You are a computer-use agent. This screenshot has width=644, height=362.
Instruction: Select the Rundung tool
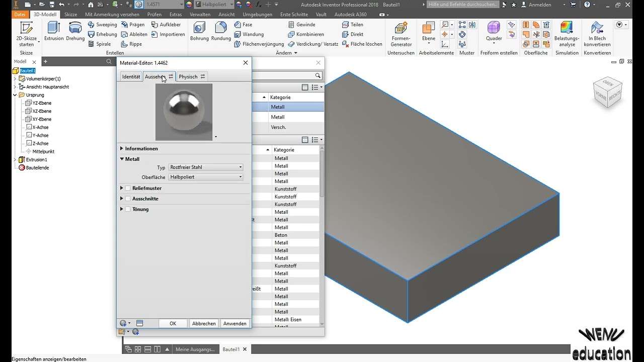coord(221,32)
